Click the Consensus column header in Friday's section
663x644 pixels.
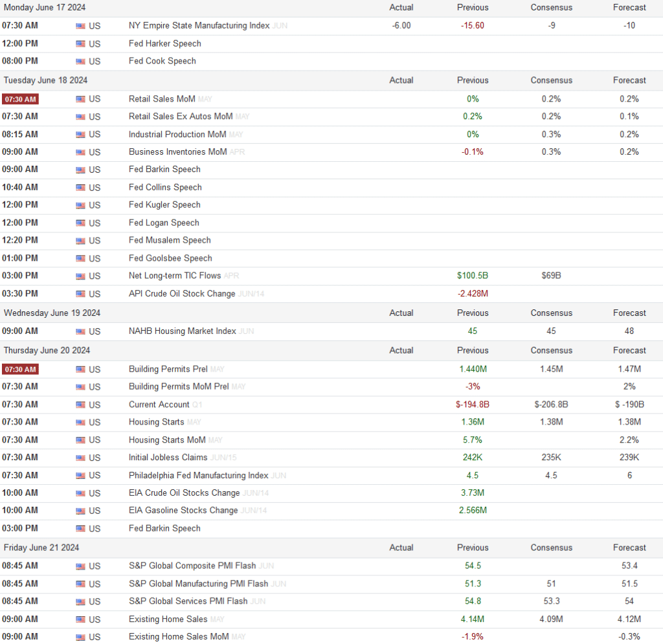(552, 548)
